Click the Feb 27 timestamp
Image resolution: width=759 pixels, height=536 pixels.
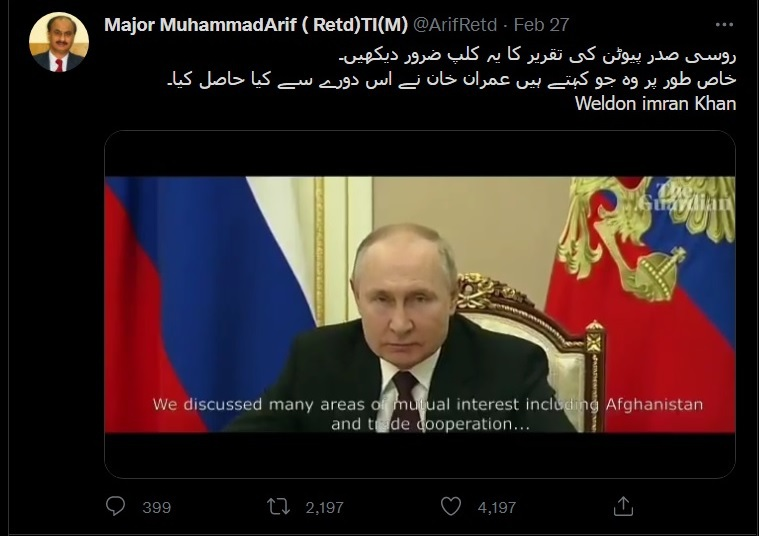tap(541, 25)
